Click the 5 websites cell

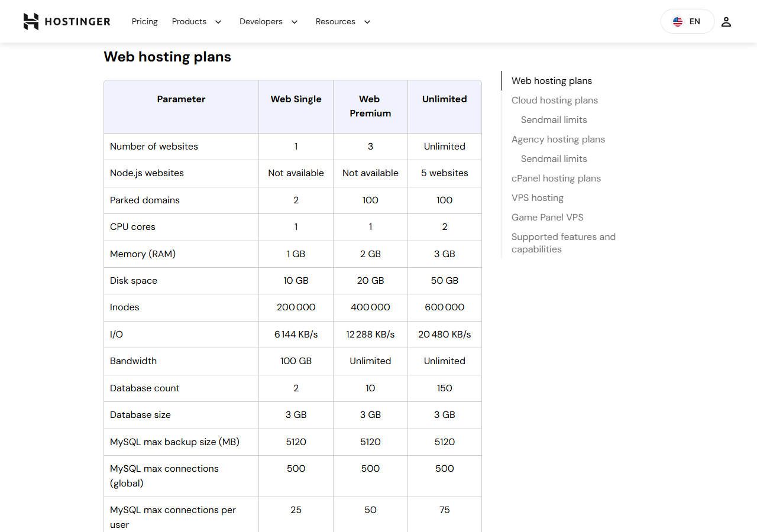point(445,173)
